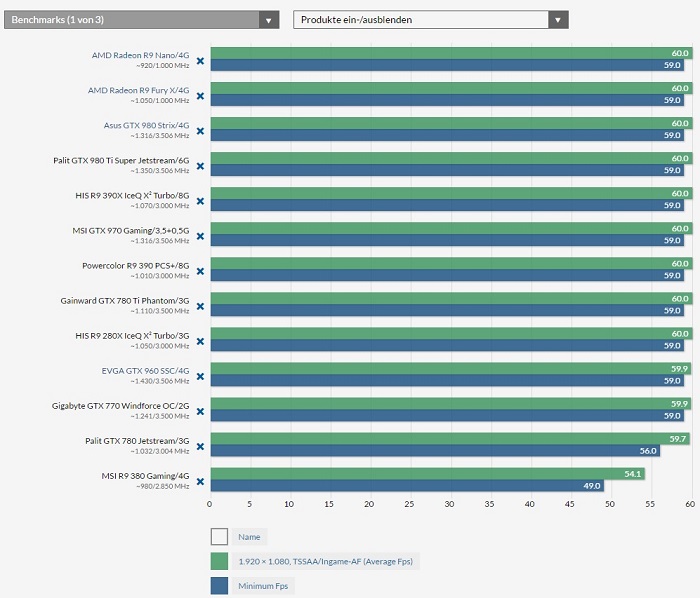Click the green 59.7 bar of Palit GTX 780
This screenshot has height=598, width=700.
(450, 439)
